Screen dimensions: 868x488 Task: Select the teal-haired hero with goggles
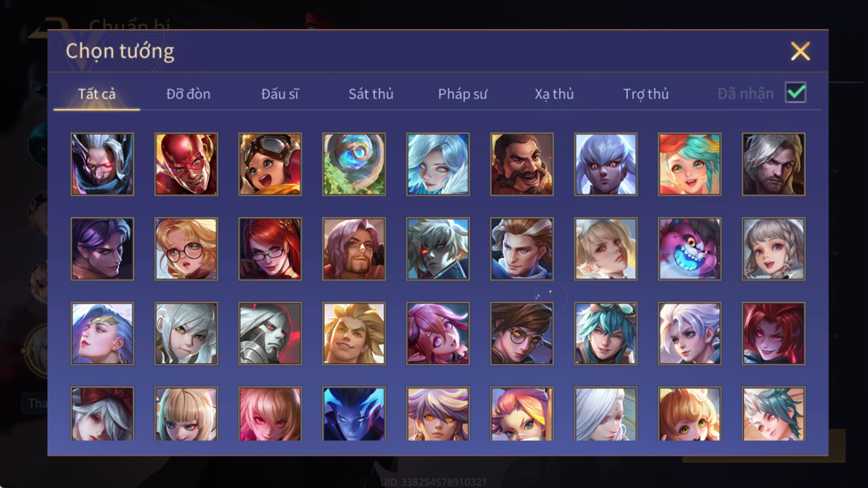[605, 333]
